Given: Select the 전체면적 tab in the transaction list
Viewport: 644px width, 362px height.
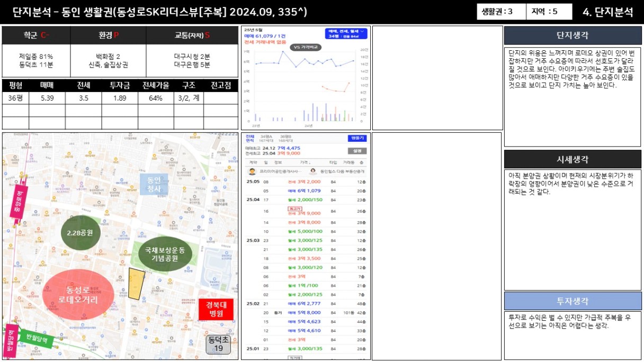Looking at the screenshot, I should click(x=249, y=138).
